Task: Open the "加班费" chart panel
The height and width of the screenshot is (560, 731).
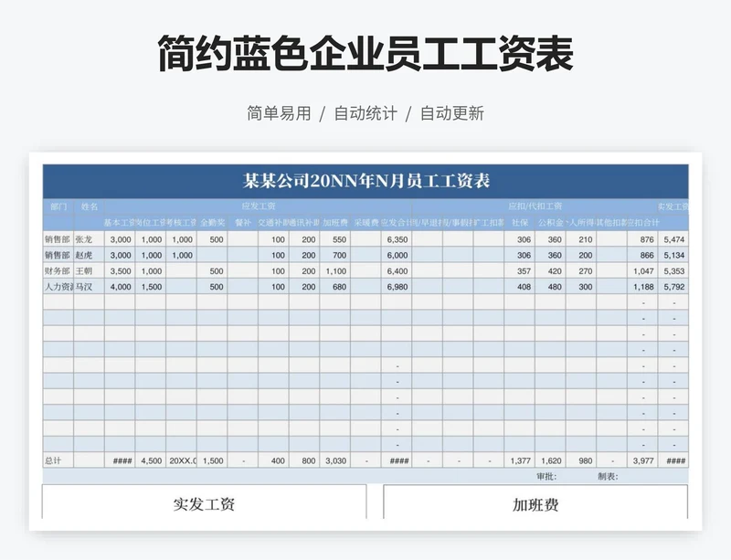Action: pyautogui.click(x=535, y=502)
